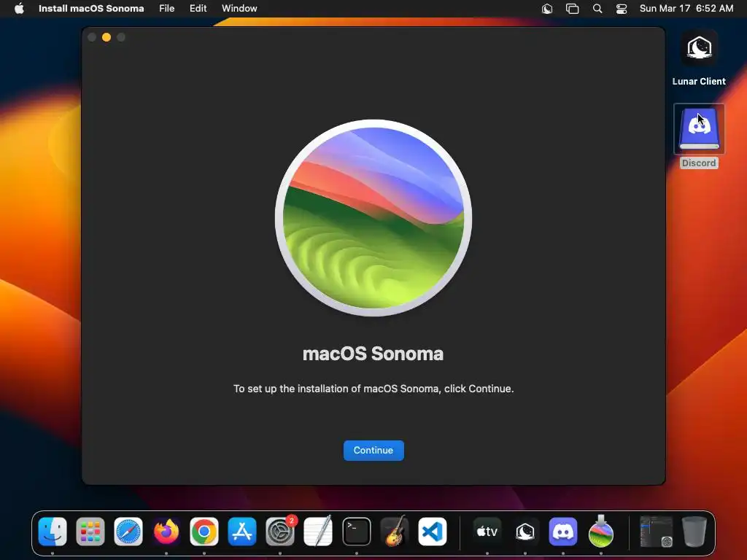The image size is (747, 560).
Task: Click the date and time in the menu bar
Action: (x=686, y=9)
